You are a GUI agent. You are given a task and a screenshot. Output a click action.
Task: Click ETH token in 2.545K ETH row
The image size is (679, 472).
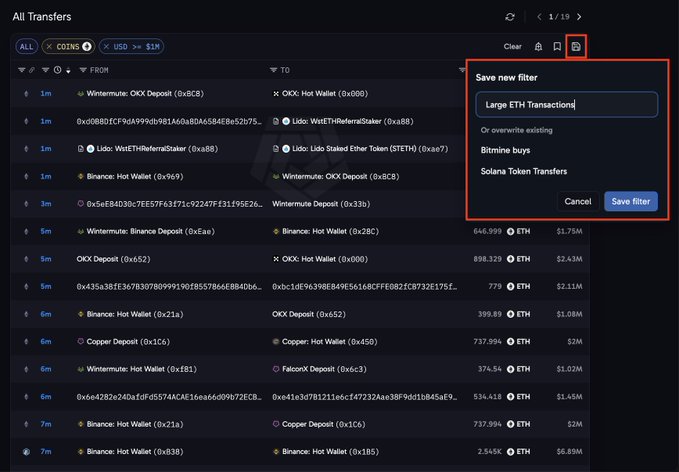[x=518, y=452]
